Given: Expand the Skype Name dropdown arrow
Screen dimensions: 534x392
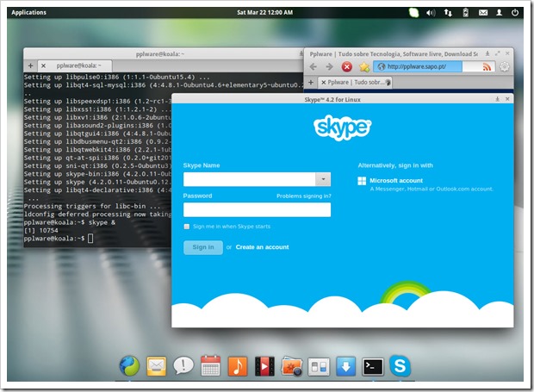Looking at the screenshot, I should 323,179.
